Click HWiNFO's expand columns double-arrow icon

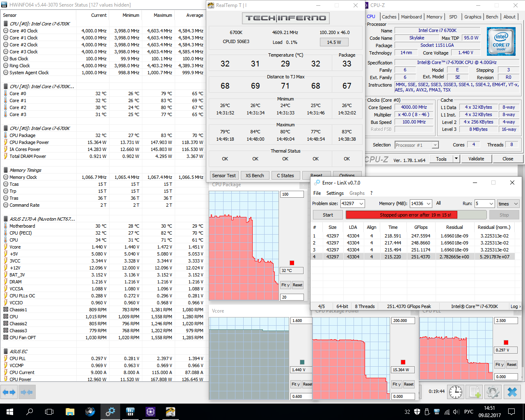pos(9,392)
